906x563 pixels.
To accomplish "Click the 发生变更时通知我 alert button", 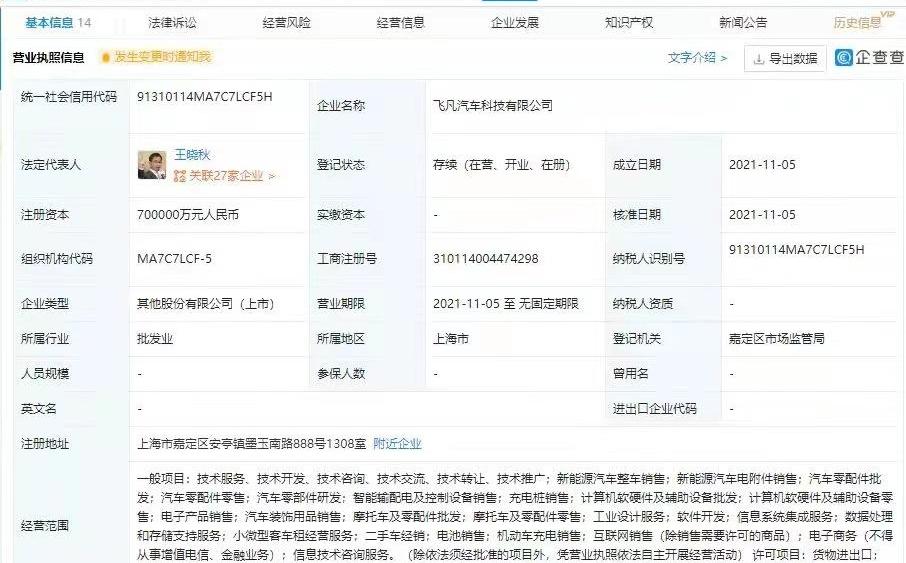I will point(156,58).
